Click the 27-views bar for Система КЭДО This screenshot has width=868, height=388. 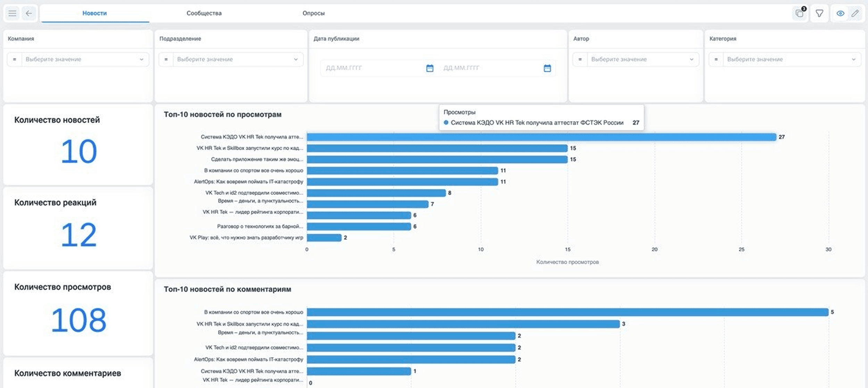click(541, 137)
